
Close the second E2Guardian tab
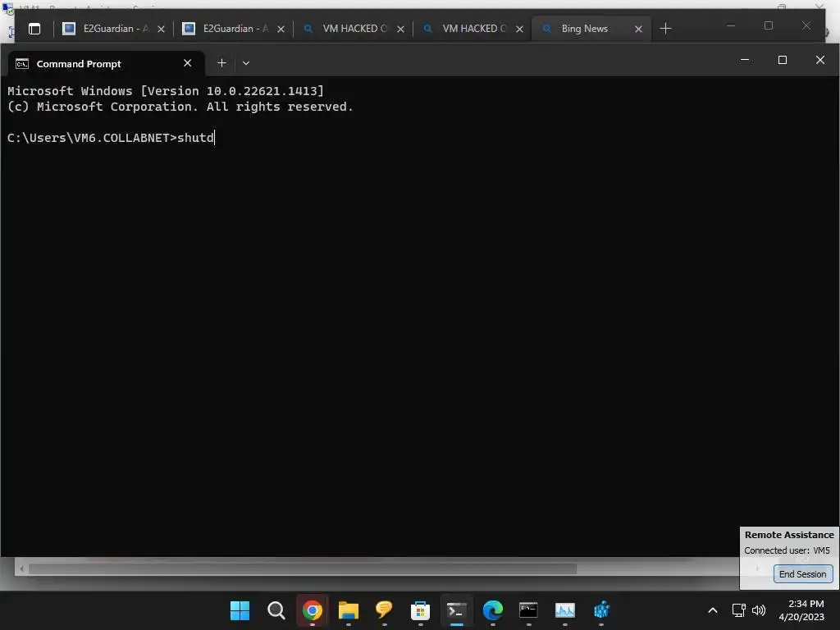click(281, 29)
